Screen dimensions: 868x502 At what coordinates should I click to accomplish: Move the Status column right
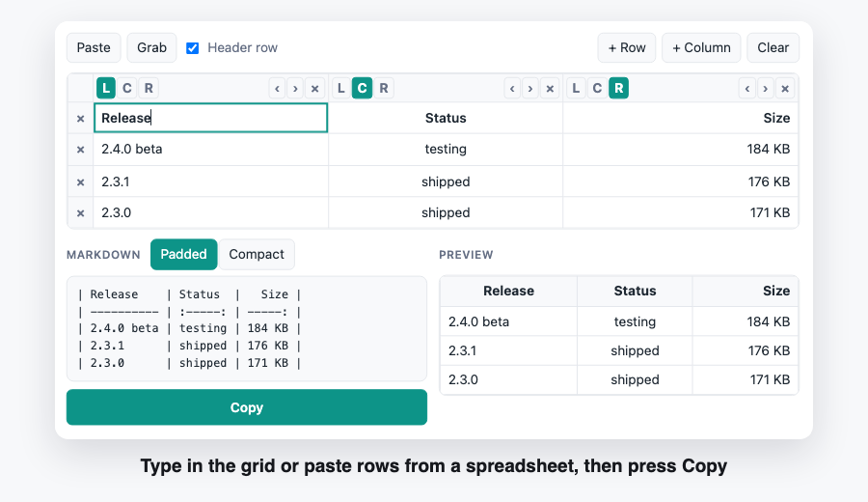coord(530,88)
